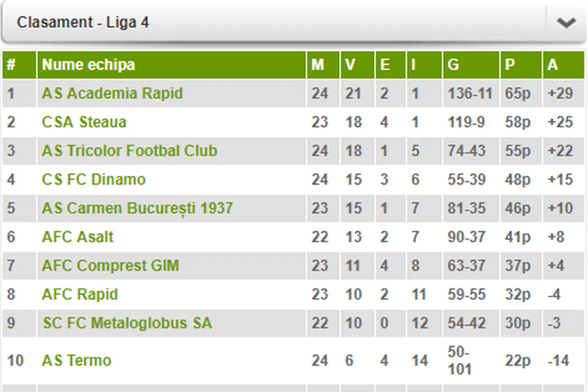This screenshot has height=392, width=588.
Task: Click the V wins column header
Action: point(351,65)
